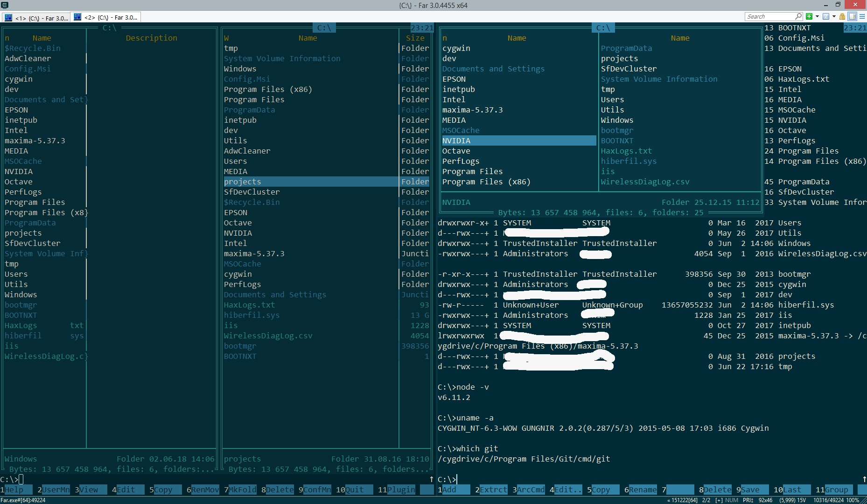867x504 pixels.
Task: Select HaxLogs.txt in the fourth panel
Action: pos(627,151)
